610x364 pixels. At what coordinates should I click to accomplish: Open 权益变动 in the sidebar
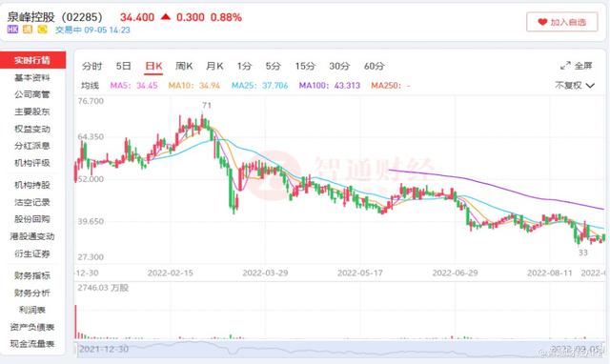tap(32, 129)
